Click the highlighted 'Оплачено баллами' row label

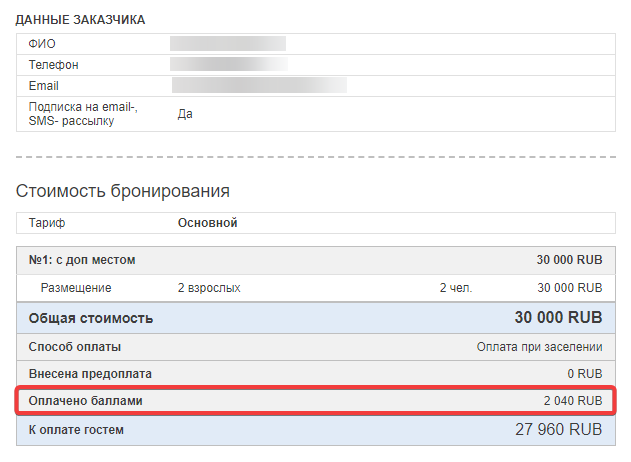pos(85,401)
